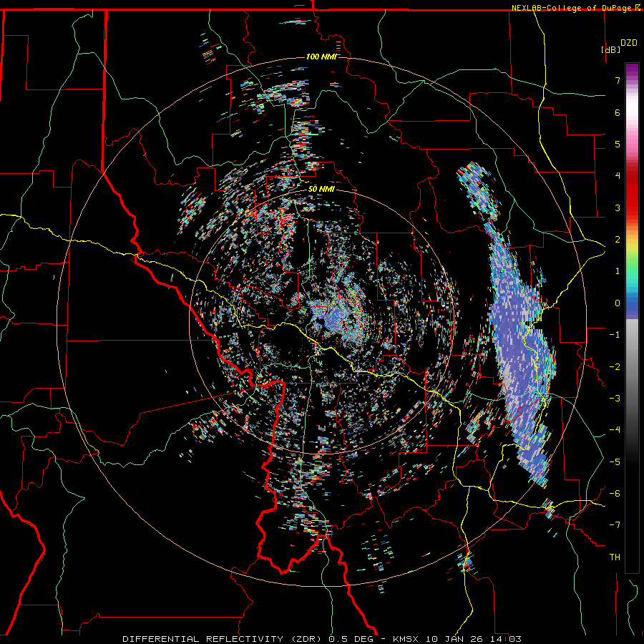The height and width of the screenshot is (644, 644).
Task: Click the 2 value on the color scale
Action: pos(618,240)
